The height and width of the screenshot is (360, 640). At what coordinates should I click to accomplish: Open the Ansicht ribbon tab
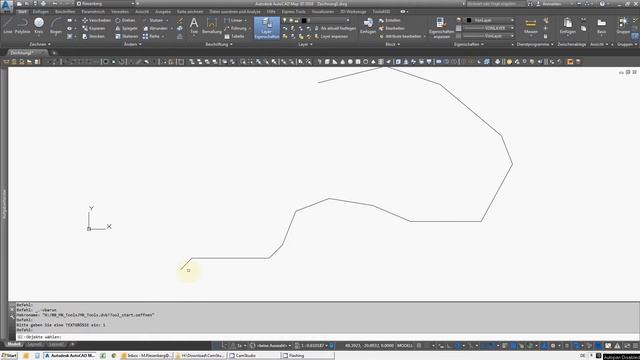[x=142, y=11]
